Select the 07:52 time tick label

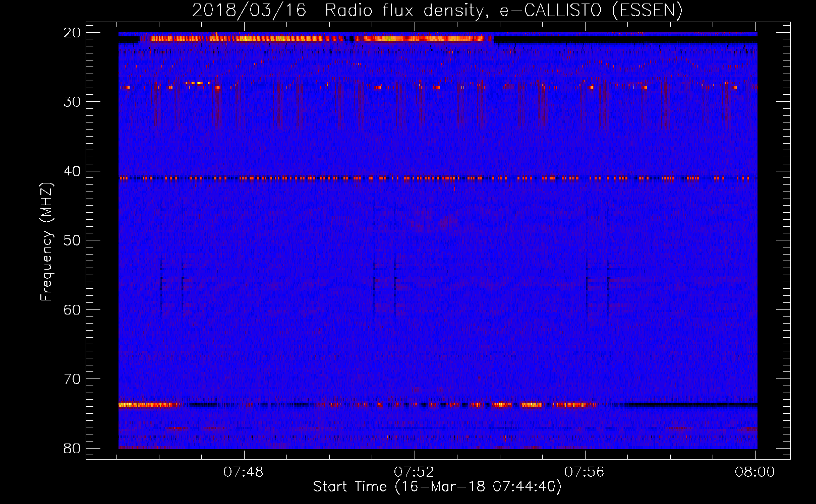[414, 472]
